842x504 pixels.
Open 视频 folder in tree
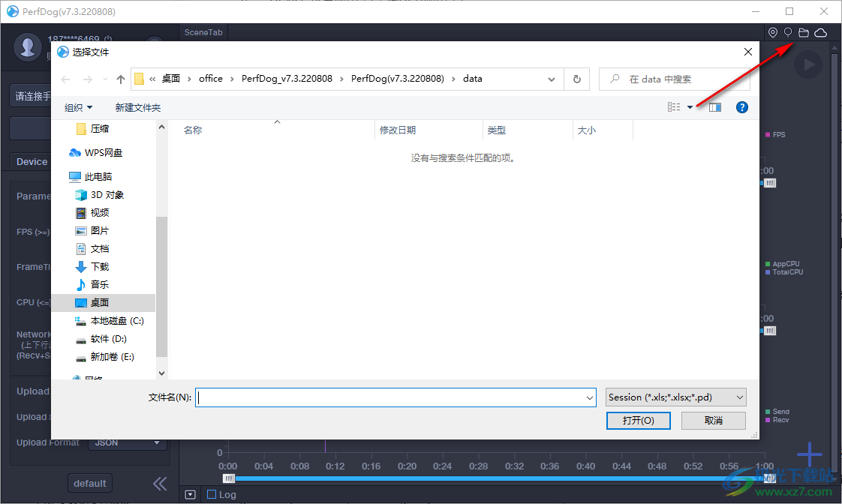tap(100, 213)
